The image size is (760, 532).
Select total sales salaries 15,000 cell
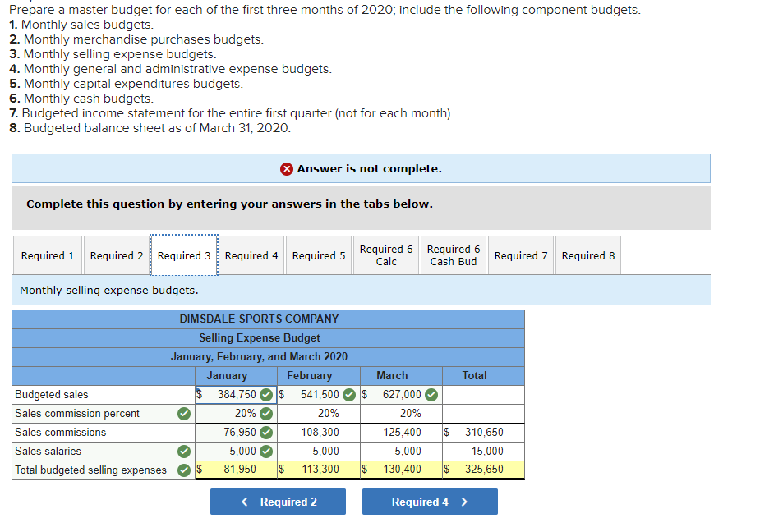coord(484,451)
